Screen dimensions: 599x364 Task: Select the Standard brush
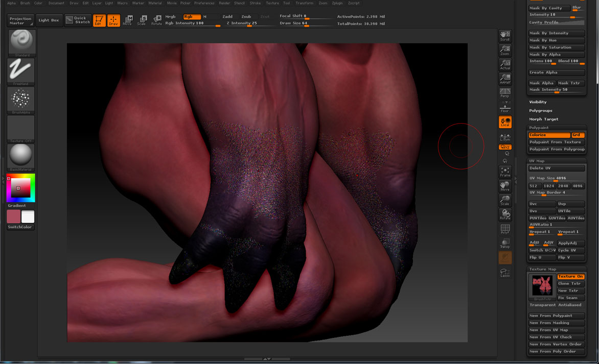tap(21, 42)
